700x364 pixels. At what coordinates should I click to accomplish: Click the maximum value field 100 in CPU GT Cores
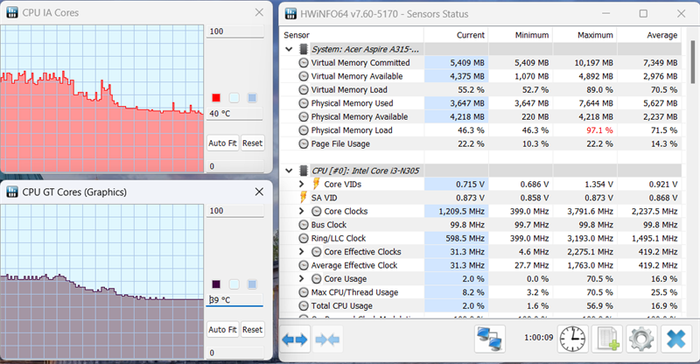click(x=235, y=211)
